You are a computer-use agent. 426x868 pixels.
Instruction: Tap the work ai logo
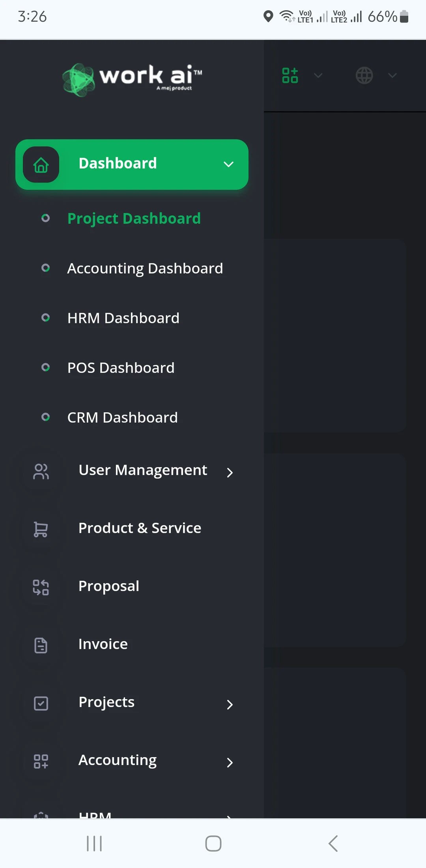(x=132, y=79)
